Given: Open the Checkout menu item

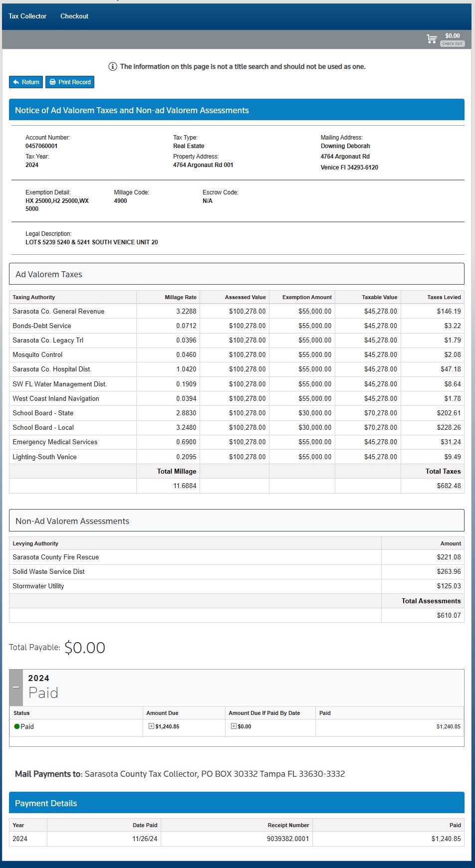Looking at the screenshot, I should click(74, 16).
